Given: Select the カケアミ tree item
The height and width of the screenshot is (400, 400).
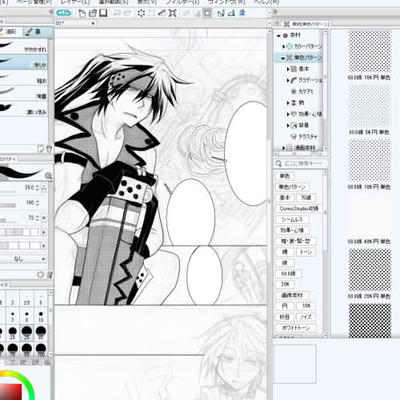Looking at the screenshot, I should (302, 91).
